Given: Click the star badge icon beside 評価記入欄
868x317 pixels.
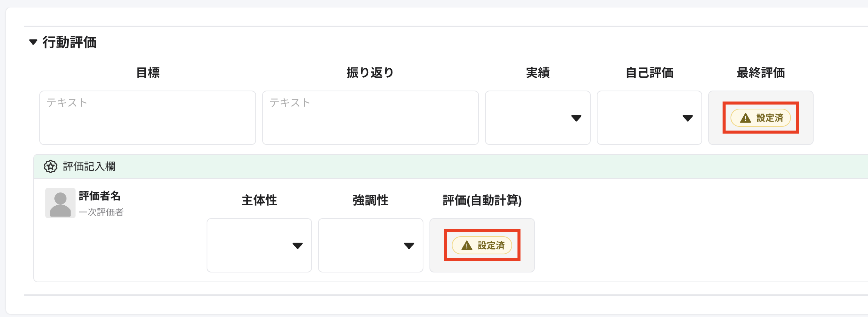Looking at the screenshot, I should [51, 166].
